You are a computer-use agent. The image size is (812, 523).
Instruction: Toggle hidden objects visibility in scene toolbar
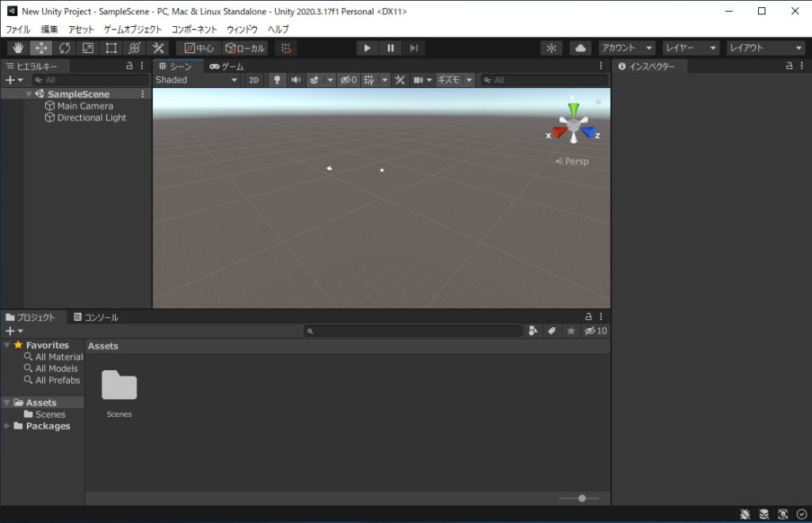tap(348, 80)
